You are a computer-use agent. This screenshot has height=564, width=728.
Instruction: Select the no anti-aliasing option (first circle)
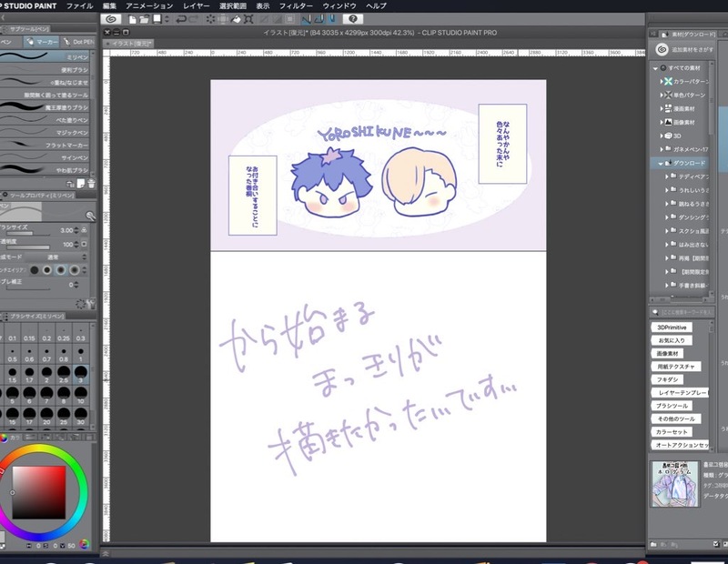(x=35, y=269)
